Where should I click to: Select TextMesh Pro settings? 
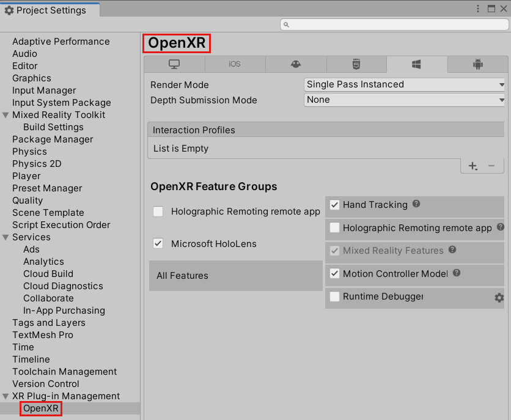(43, 335)
